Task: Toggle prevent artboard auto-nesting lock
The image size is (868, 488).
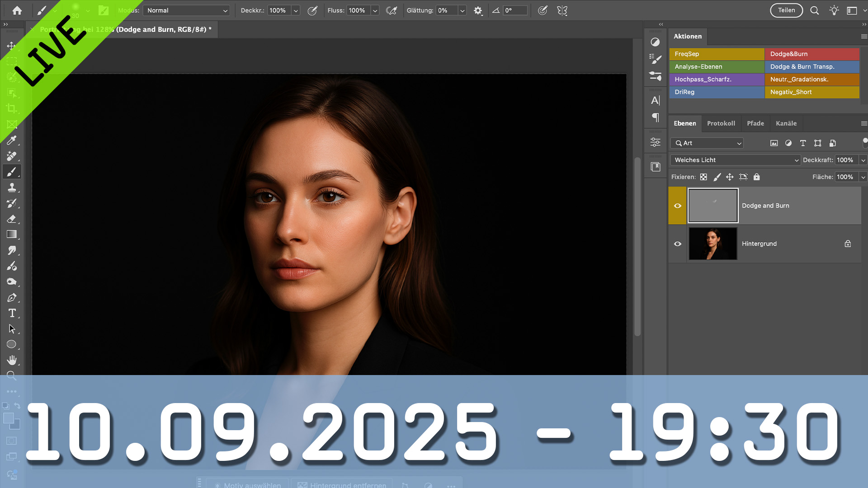Action: (743, 177)
